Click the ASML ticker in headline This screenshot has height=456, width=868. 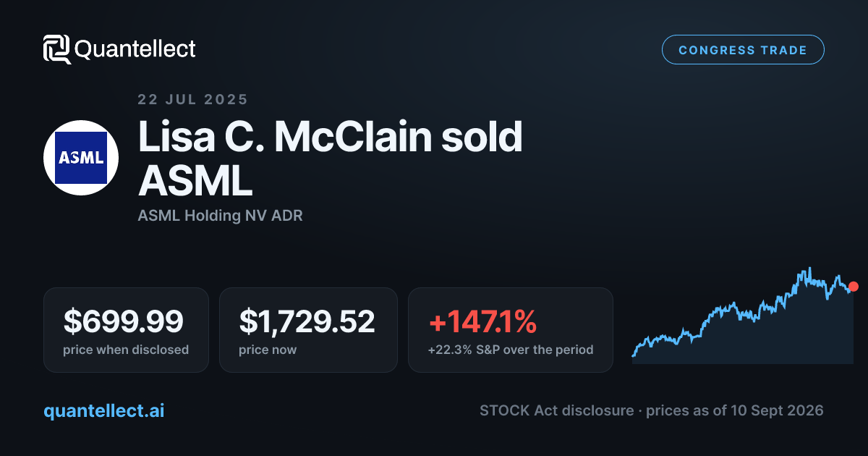[x=195, y=180]
